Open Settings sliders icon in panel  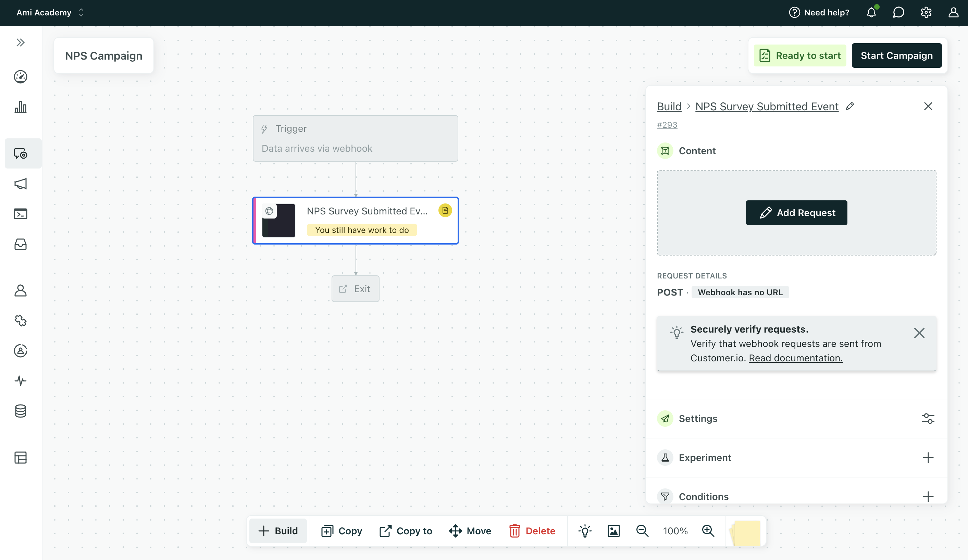tap(928, 419)
